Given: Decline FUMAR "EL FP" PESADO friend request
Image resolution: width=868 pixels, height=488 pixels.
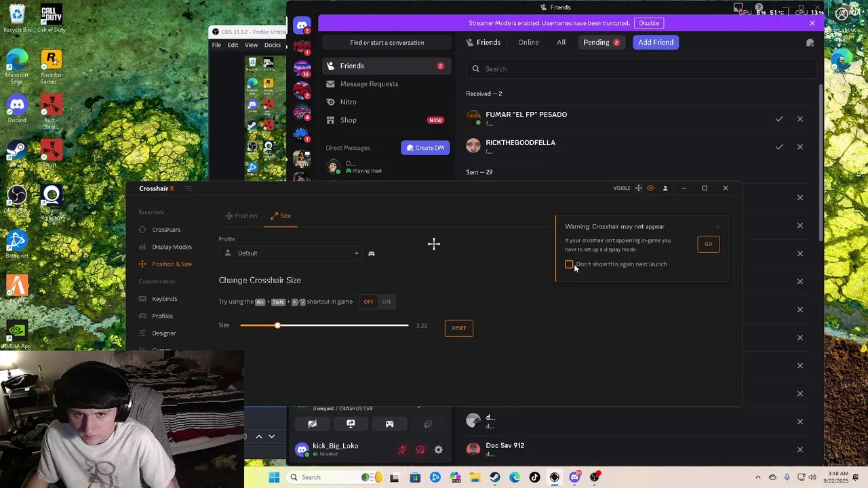Looking at the screenshot, I should [x=800, y=119].
